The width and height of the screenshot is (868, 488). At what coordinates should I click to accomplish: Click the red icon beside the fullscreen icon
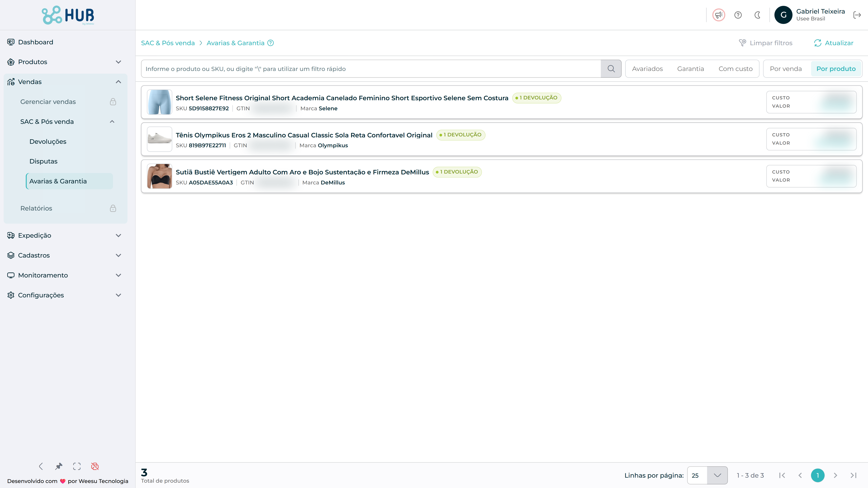[x=95, y=466]
